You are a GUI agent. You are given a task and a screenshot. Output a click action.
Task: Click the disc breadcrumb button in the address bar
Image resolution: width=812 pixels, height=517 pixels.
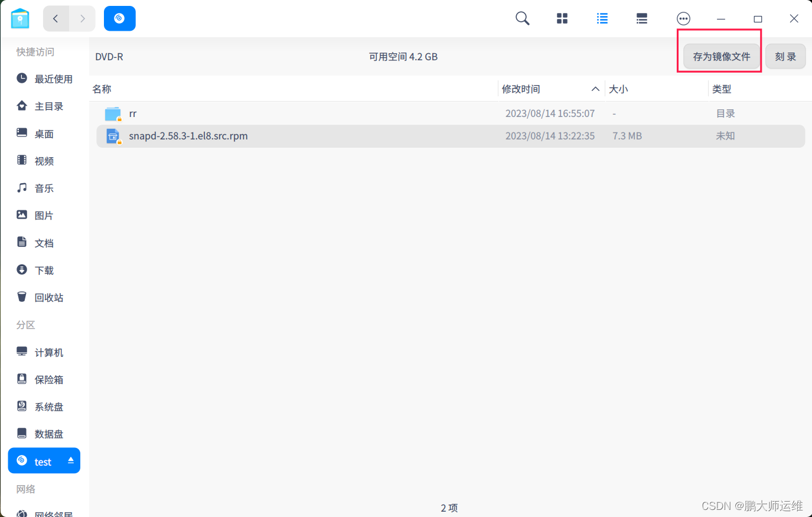[120, 18]
